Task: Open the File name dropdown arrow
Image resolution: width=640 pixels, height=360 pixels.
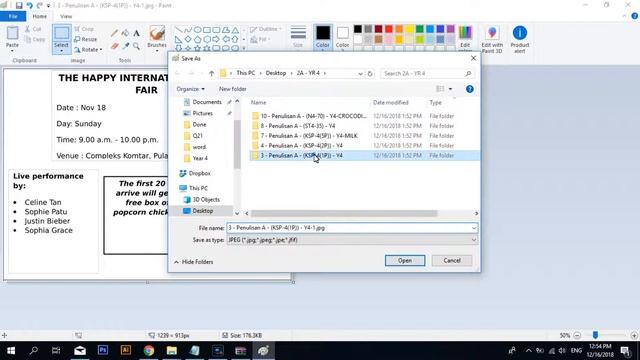Action: 473,228
